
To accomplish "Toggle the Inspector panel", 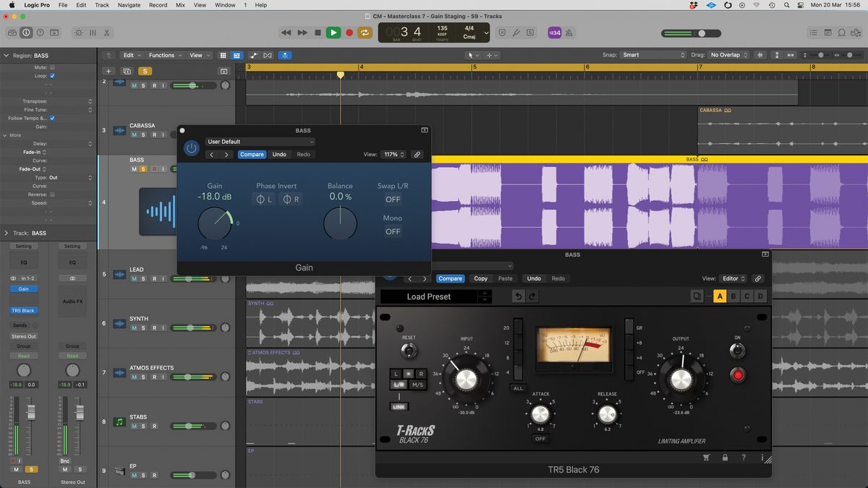I will pyautogui.click(x=27, y=32).
